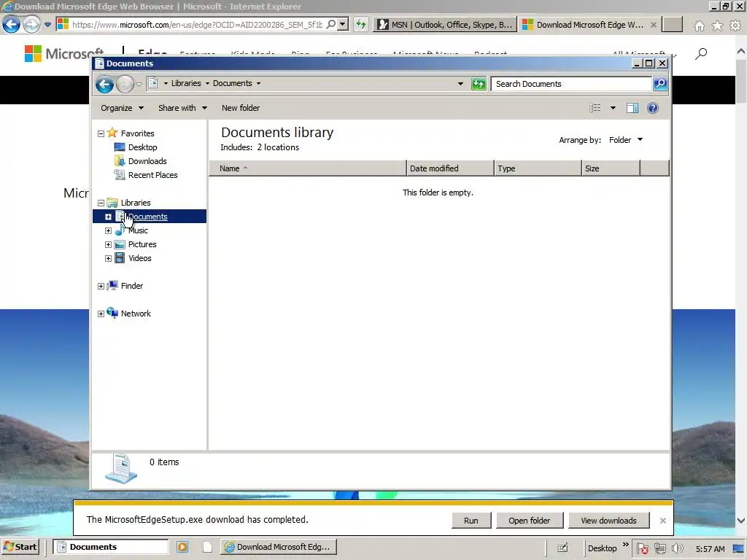Screen dimensions: 747x560
Task: Select Desktop under Favorites
Action: click(142, 147)
